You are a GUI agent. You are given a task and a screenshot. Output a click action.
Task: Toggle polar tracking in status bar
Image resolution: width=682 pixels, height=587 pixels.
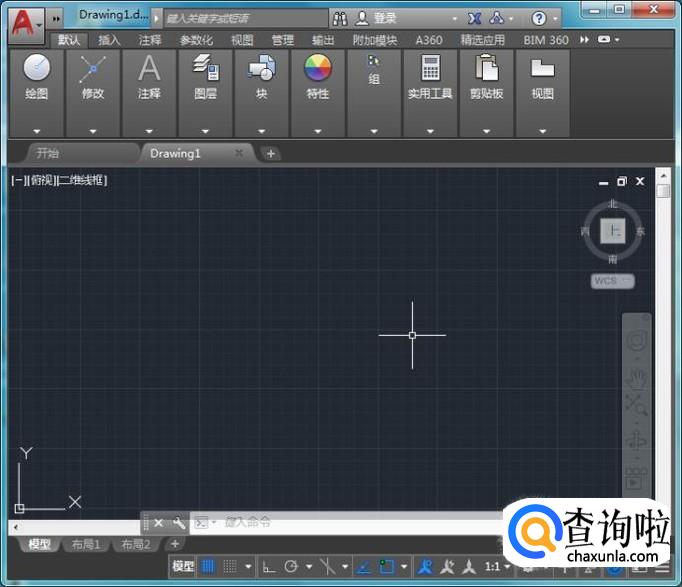(292, 566)
